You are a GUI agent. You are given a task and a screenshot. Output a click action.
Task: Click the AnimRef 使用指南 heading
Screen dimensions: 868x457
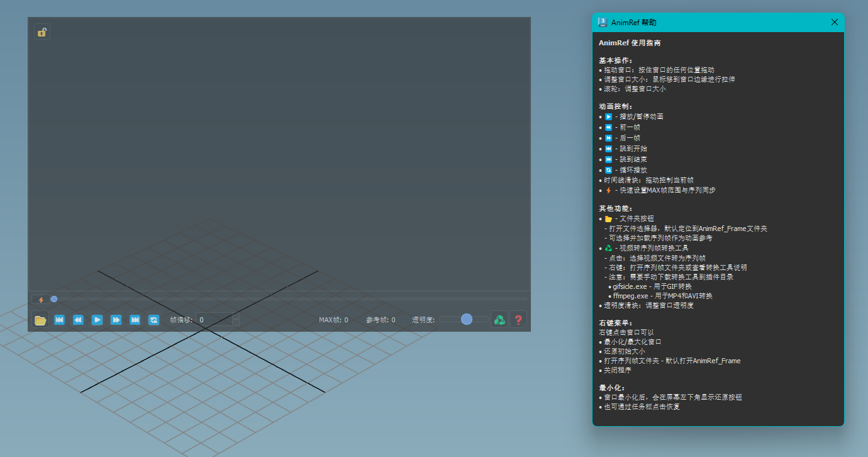click(630, 43)
